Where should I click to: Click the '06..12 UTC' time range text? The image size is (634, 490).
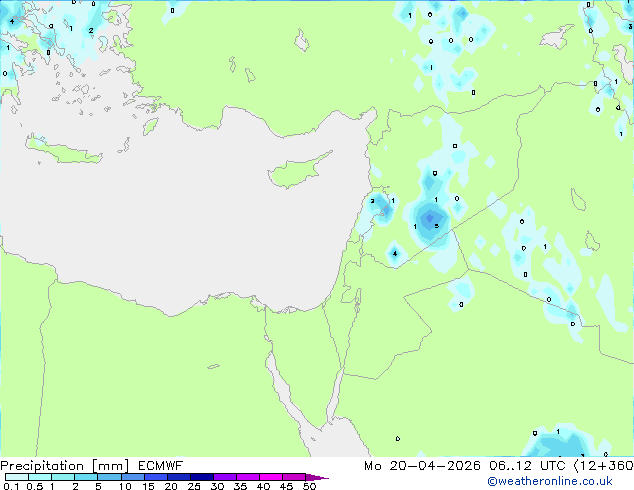(527, 466)
